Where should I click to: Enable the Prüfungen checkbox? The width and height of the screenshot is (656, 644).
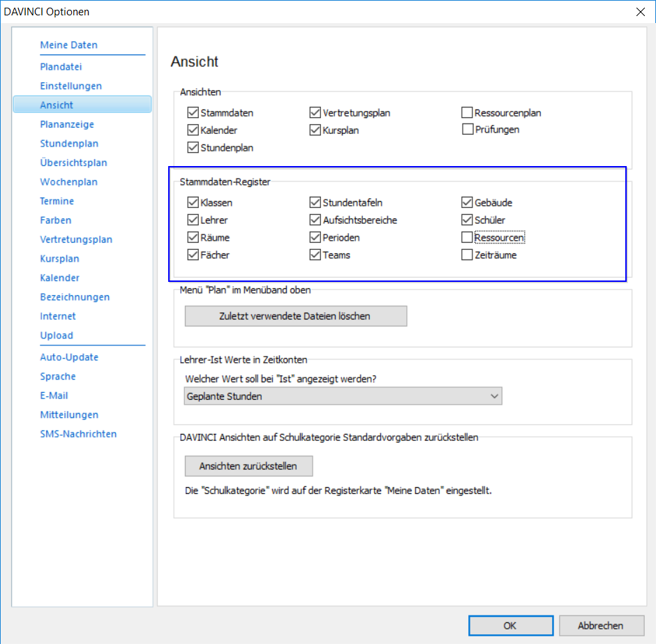pos(468,129)
